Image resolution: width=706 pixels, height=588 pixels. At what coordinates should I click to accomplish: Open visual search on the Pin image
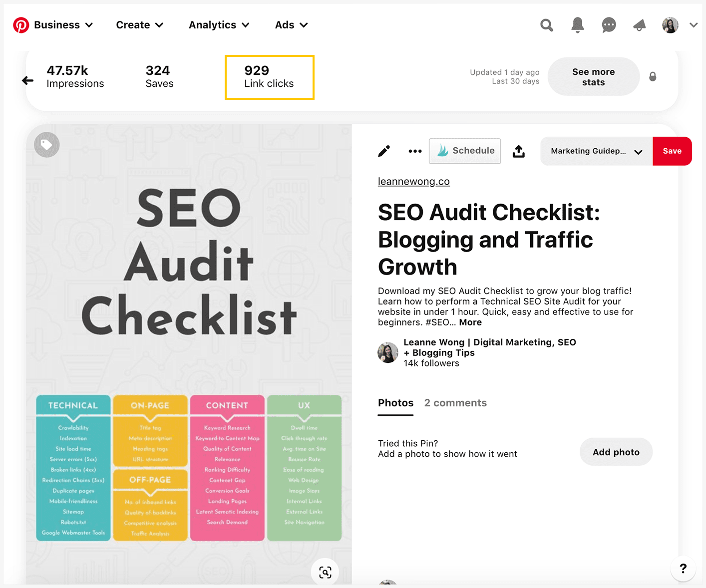click(x=325, y=572)
